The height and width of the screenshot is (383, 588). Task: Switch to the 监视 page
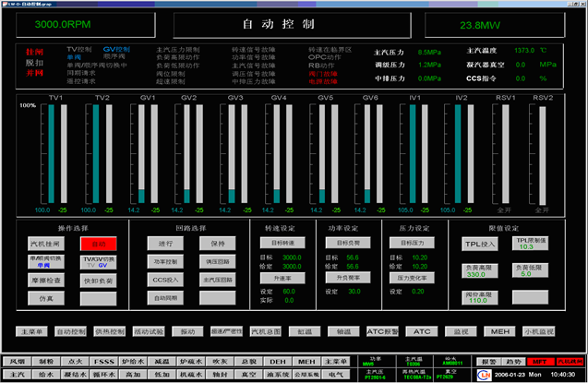tap(461, 331)
